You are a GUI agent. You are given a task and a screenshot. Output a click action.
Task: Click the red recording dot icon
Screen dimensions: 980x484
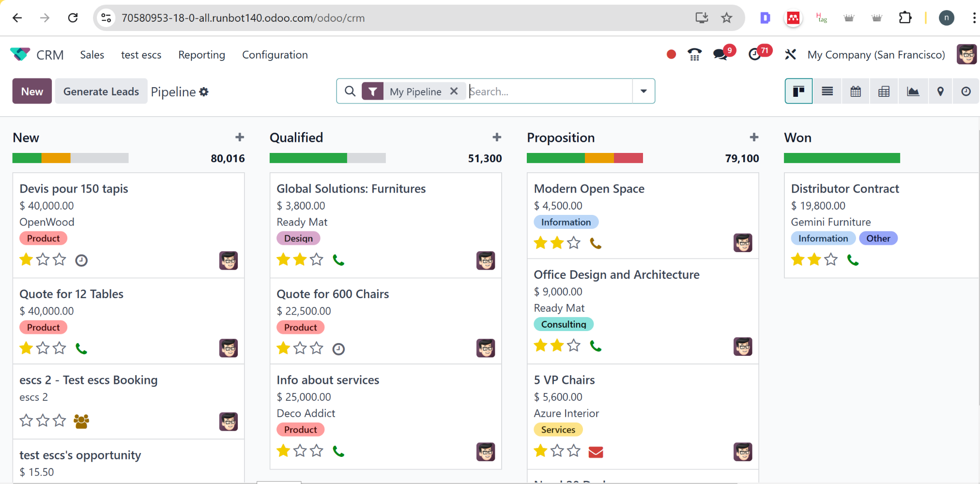pyautogui.click(x=671, y=55)
